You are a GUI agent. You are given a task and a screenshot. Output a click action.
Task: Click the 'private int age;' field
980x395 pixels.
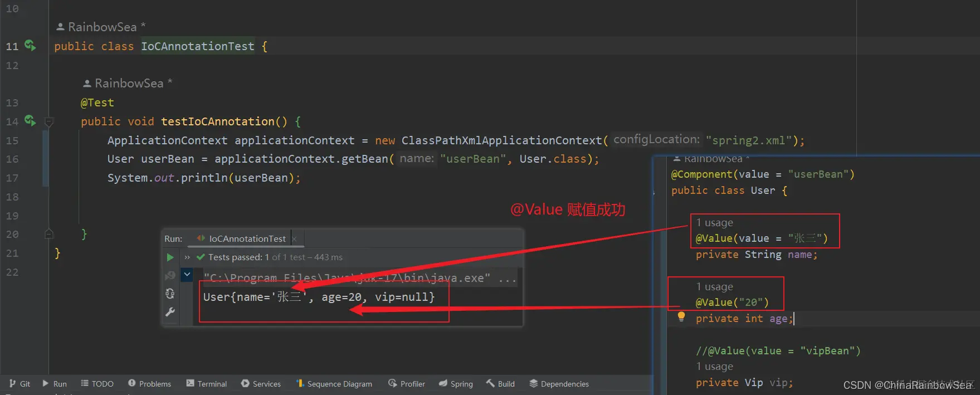(744, 319)
